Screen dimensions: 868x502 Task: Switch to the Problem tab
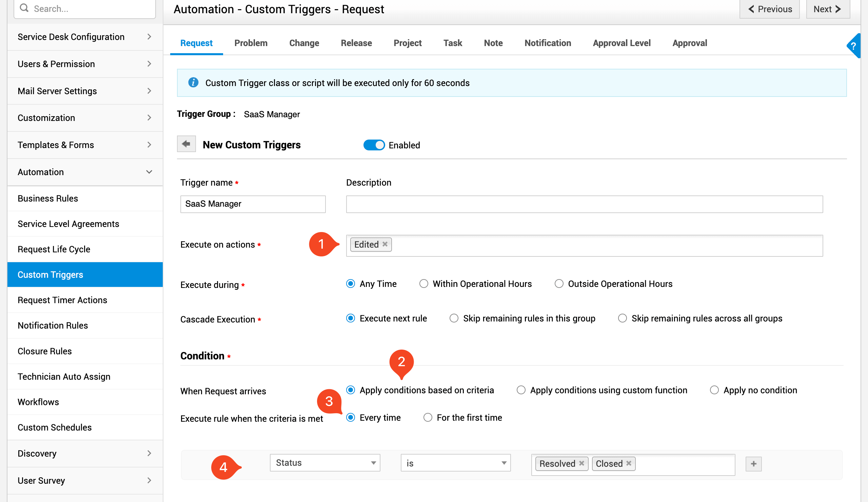(x=251, y=43)
